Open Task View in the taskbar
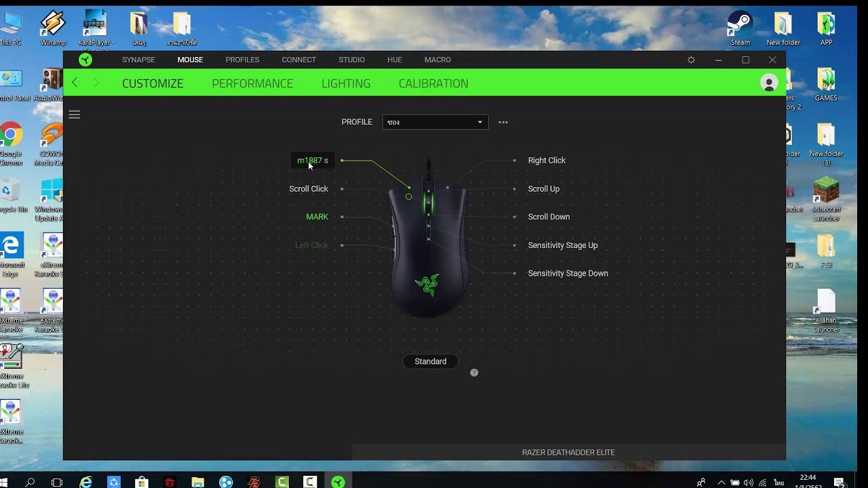Image resolution: width=868 pixels, height=488 pixels. [x=58, y=482]
